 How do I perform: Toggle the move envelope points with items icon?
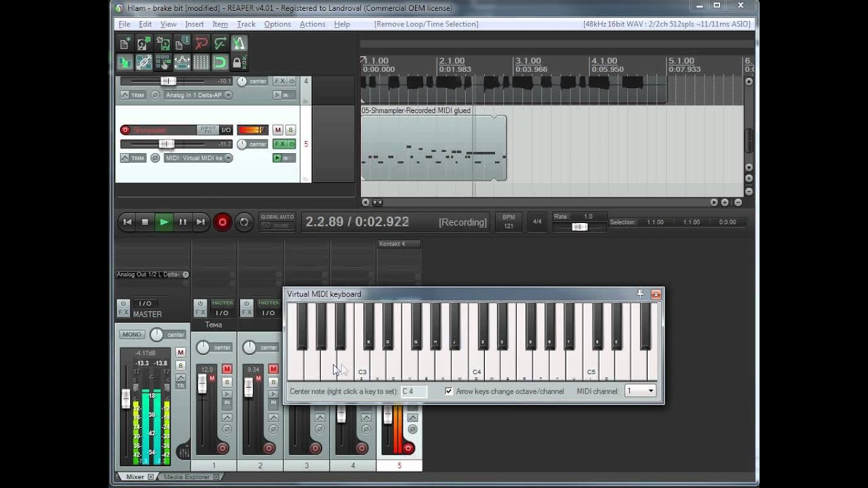[x=182, y=62]
